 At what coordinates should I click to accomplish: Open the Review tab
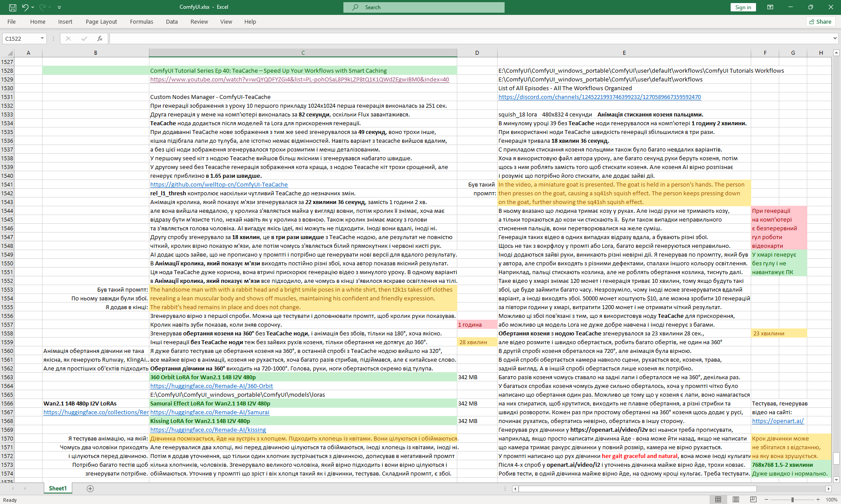pyautogui.click(x=199, y=21)
